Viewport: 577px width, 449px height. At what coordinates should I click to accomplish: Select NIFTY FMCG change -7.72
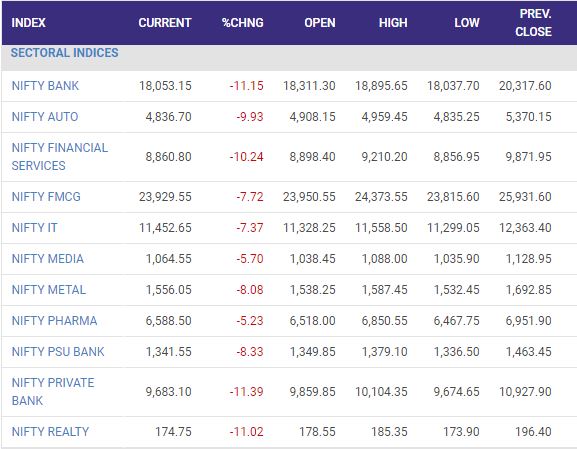click(x=250, y=197)
